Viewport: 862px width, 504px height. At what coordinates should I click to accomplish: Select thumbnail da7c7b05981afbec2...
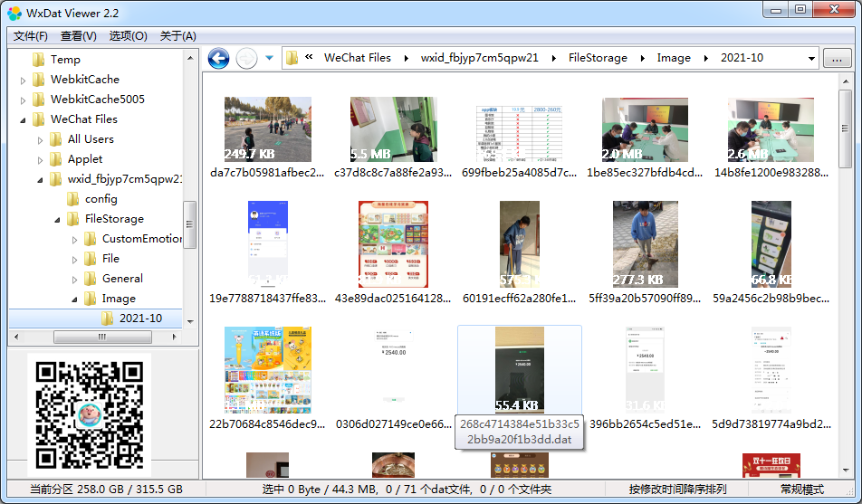268,129
